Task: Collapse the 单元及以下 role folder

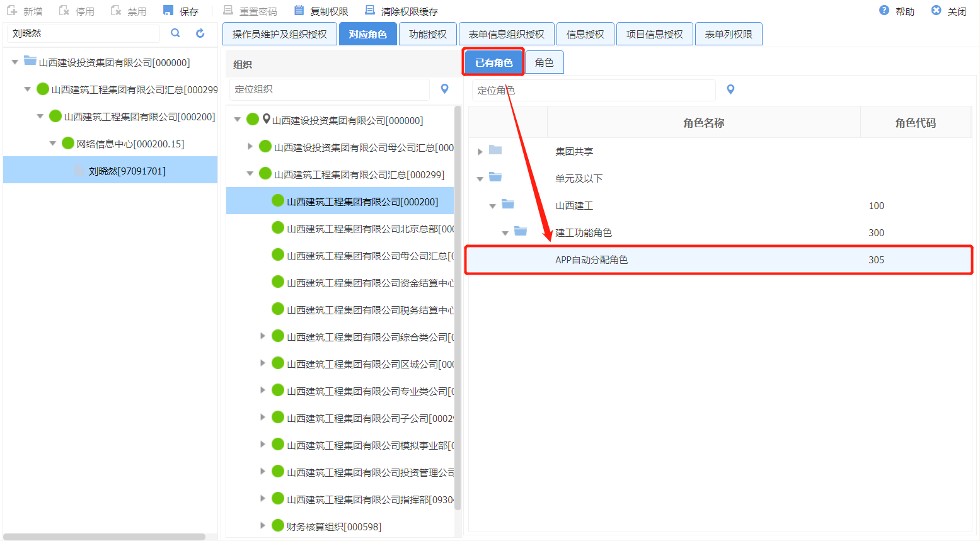Action: [480, 179]
